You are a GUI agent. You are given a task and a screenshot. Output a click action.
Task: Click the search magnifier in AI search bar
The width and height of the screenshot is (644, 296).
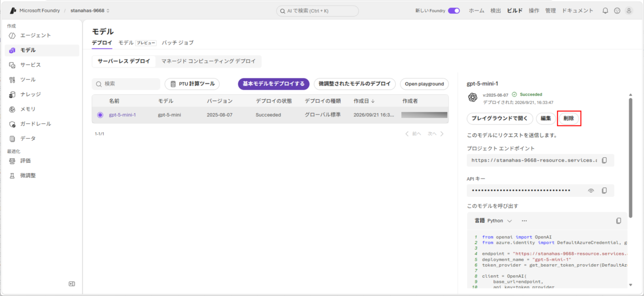coord(282,11)
